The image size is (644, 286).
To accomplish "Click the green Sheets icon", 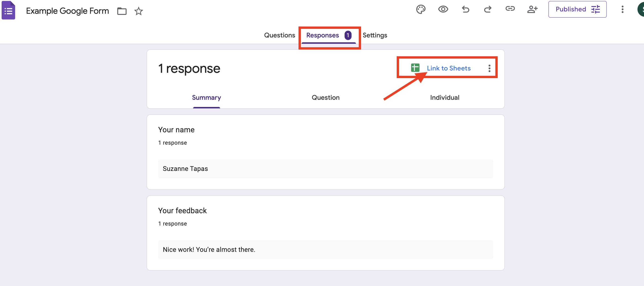I will click(x=415, y=68).
